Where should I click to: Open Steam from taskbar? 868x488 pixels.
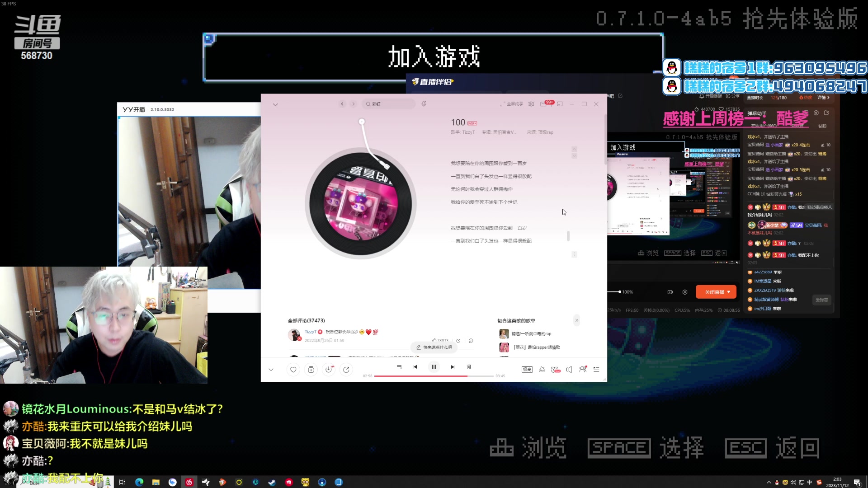click(x=272, y=482)
